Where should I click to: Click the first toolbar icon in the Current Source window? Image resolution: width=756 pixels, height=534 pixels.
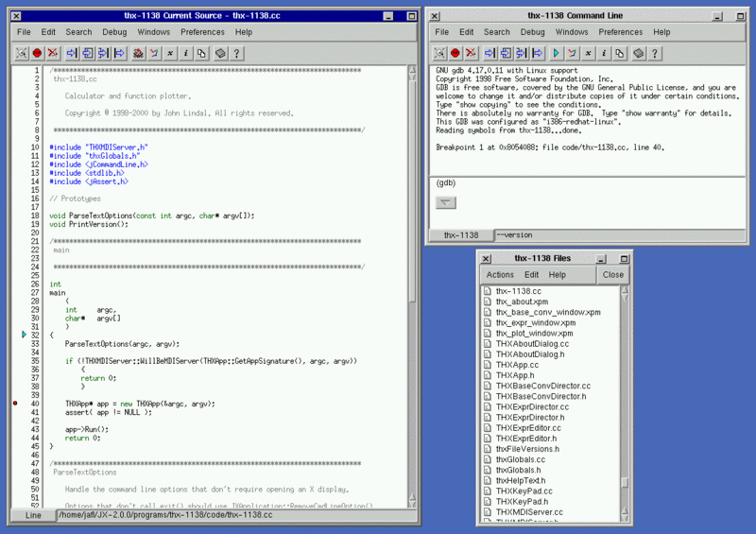(22, 53)
